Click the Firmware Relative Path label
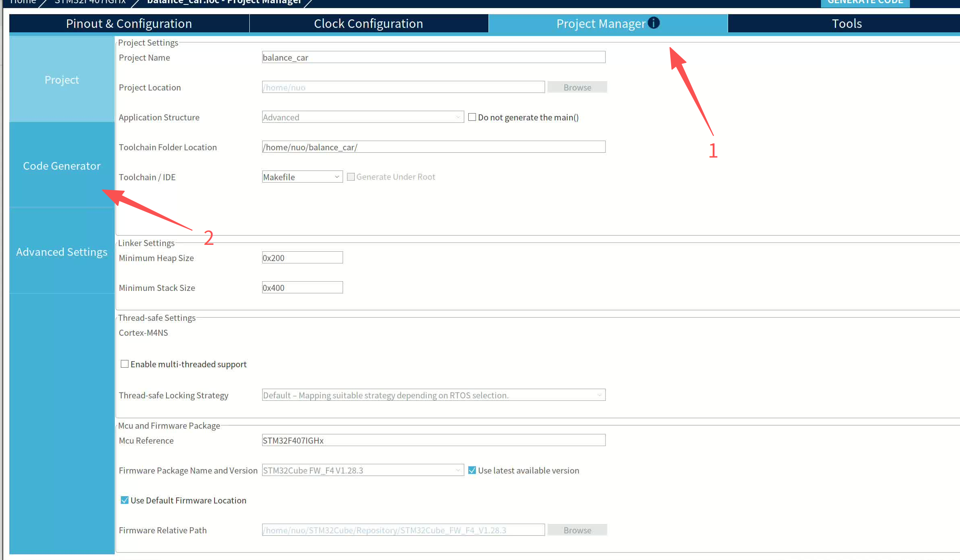 [162, 530]
